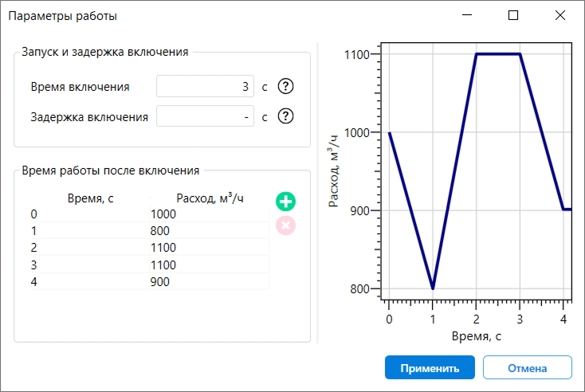
Task: Select the time cell with value 2
Action: [90, 248]
